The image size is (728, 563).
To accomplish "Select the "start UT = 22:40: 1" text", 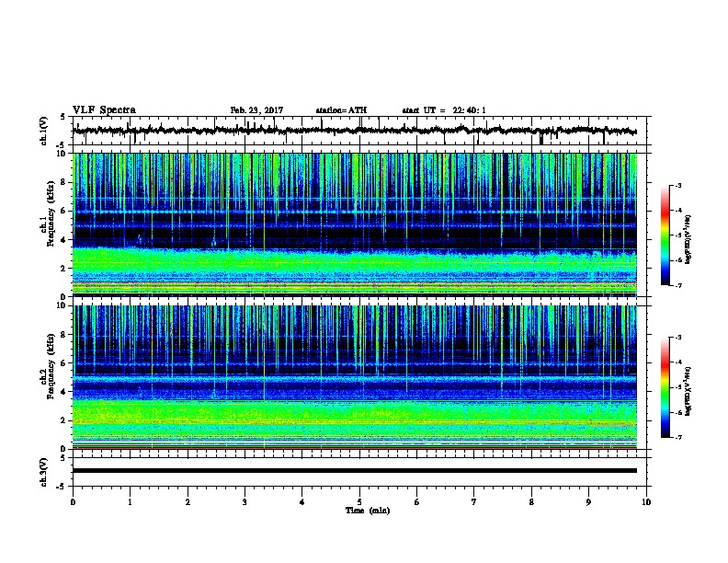I will 444,110.
